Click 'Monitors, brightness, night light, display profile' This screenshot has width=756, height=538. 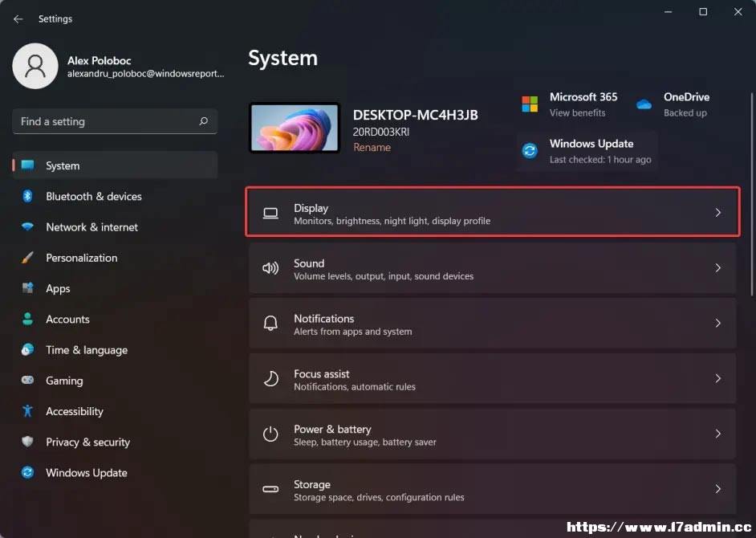[x=392, y=221]
